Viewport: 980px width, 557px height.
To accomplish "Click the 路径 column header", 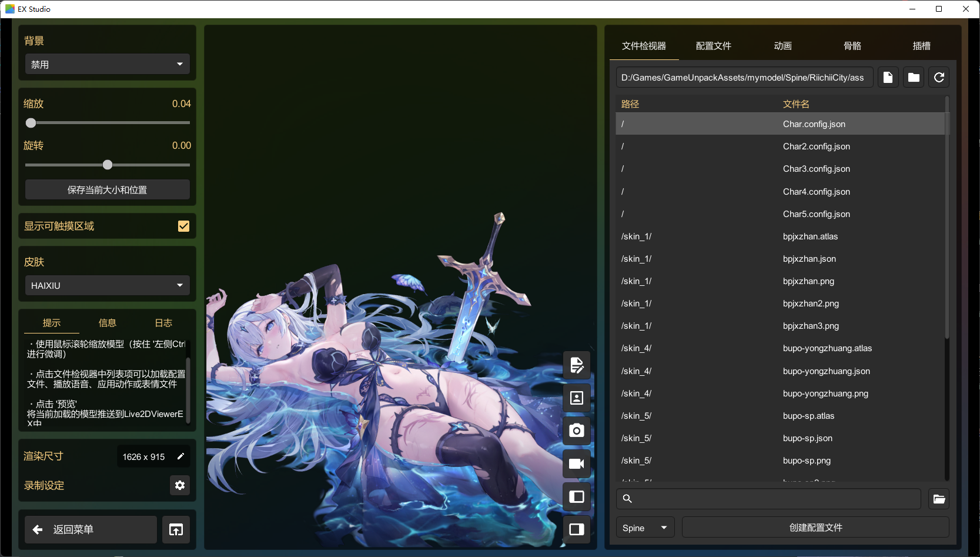I will tap(630, 104).
